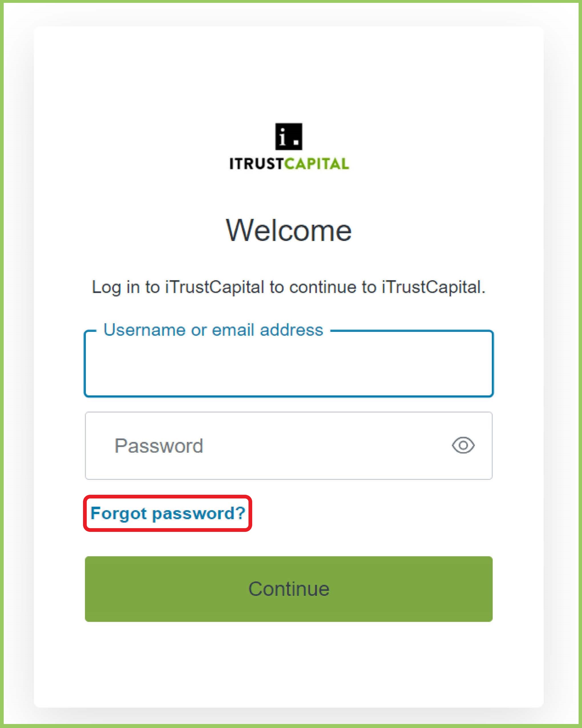Click the word iTrustCapital in the login subtitle
Image resolution: width=582 pixels, height=728 pixels.
pyautogui.click(x=215, y=287)
